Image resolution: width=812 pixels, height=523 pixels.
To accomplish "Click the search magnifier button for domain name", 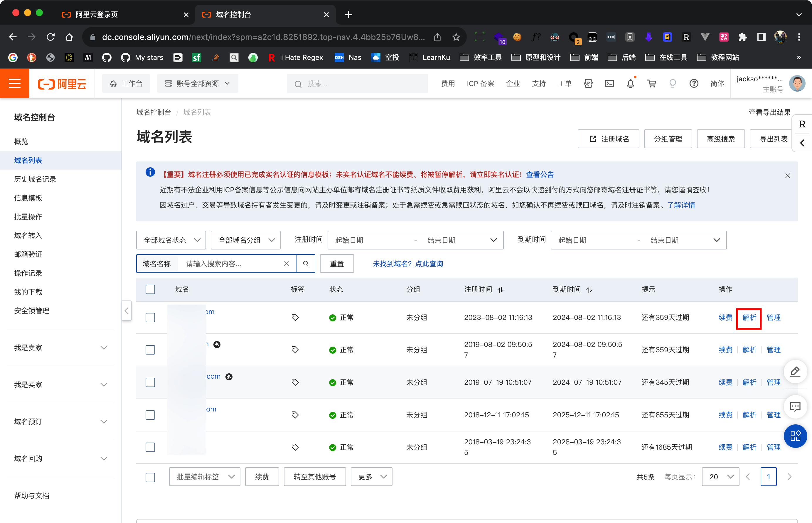I will click(x=306, y=264).
